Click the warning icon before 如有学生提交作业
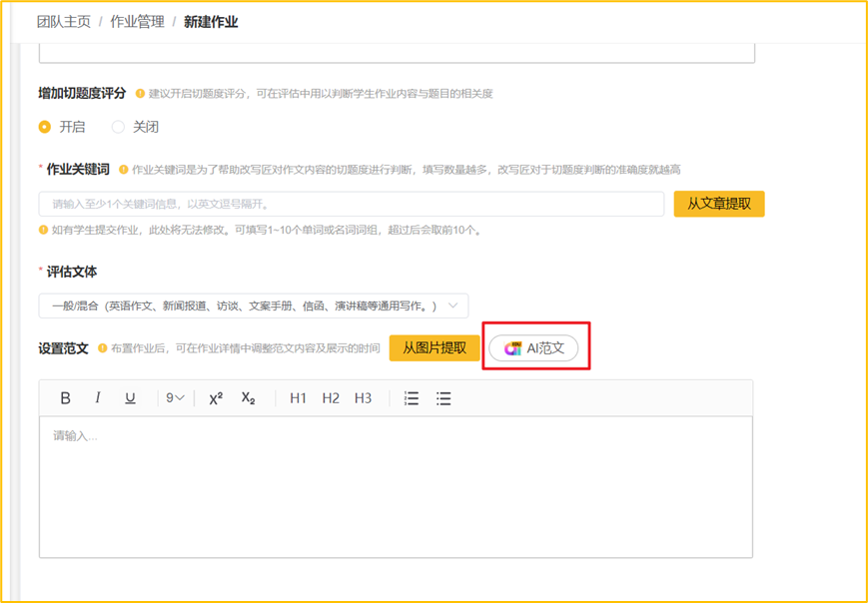 click(43, 230)
